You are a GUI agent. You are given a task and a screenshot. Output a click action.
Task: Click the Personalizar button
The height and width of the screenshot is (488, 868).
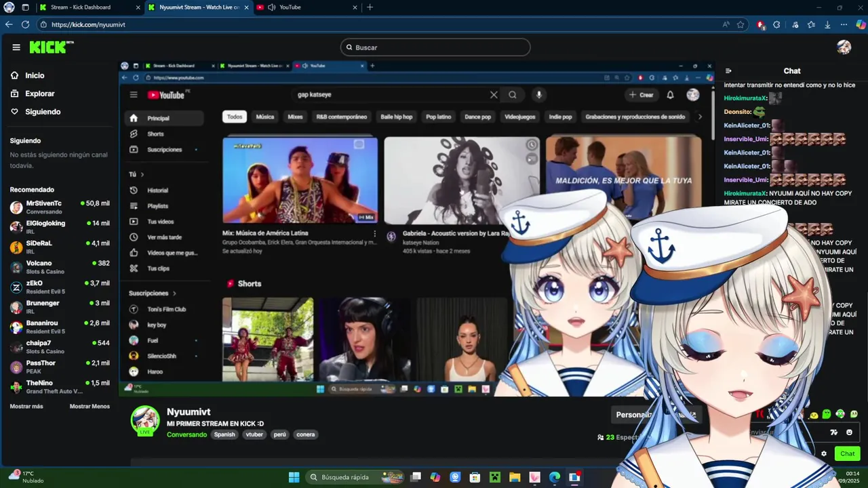click(634, 415)
